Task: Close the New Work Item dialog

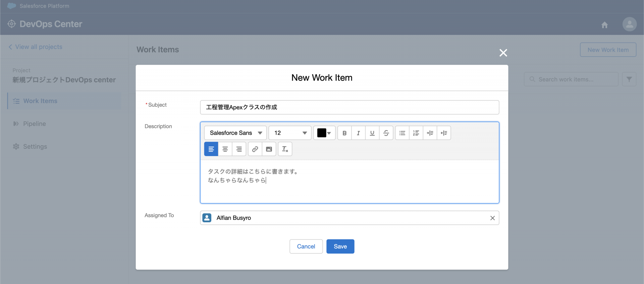Action: 503,53
